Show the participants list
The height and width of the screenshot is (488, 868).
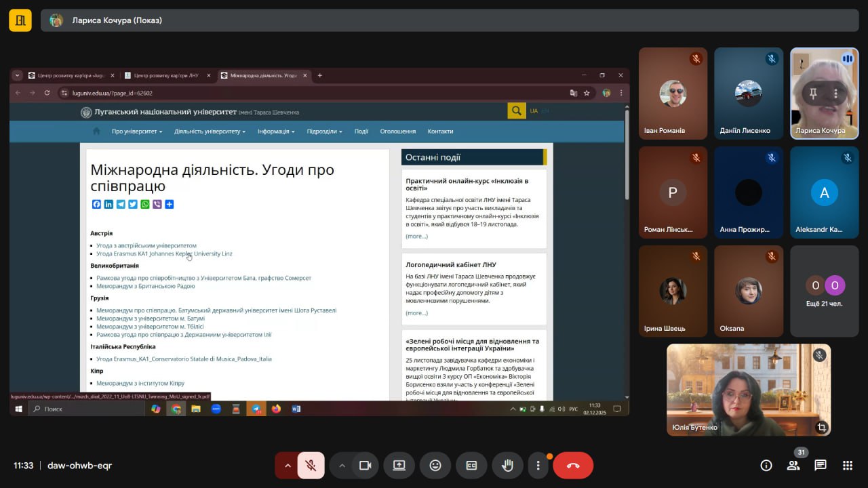click(x=793, y=466)
